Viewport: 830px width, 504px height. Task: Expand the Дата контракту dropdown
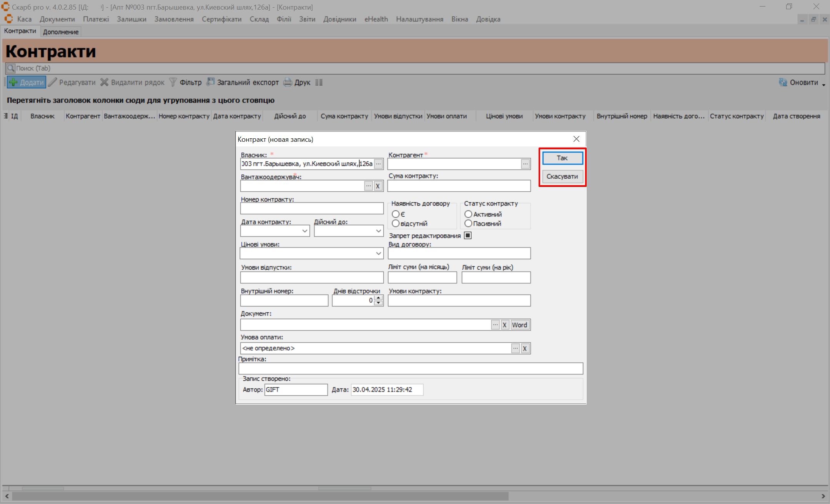click(x=304, y=231)
